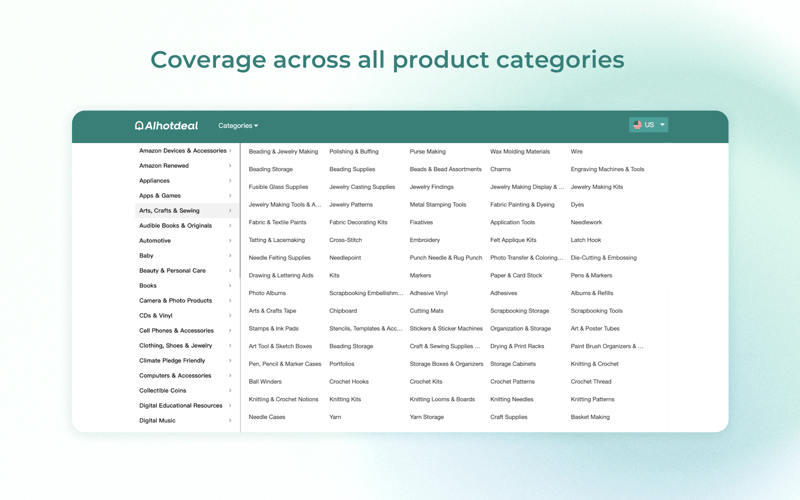Click the Needlework link
Screen dimensions: 800x500
[x=586, y=222]
